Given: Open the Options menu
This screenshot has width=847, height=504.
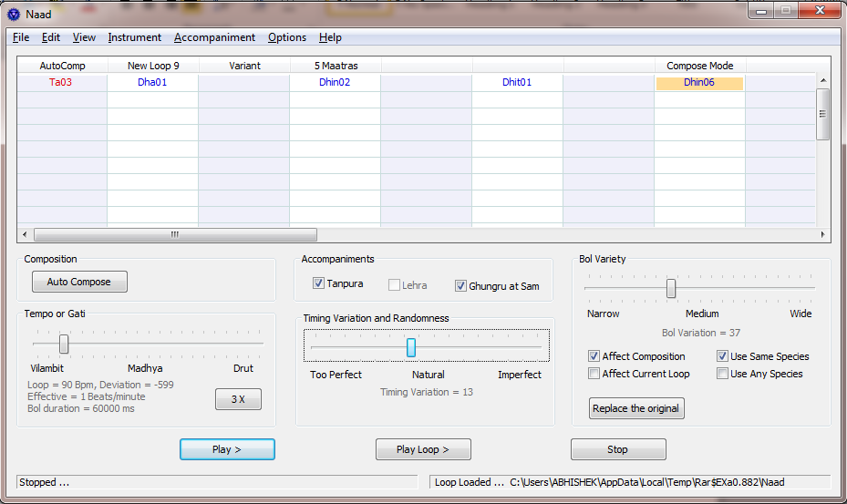Looking at the screenshot, I should [x=287, y=37].
